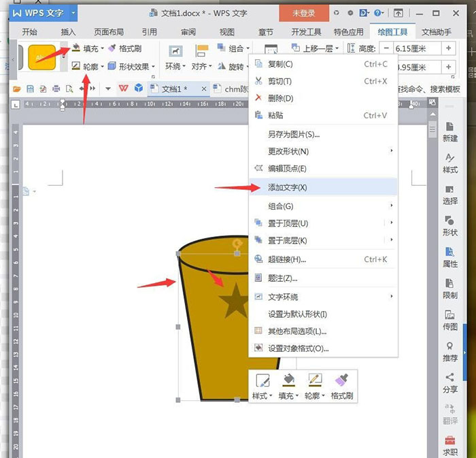Expand the shape style gallery arrow
Viewport: 476px width, 458px height.
point(63,57)
